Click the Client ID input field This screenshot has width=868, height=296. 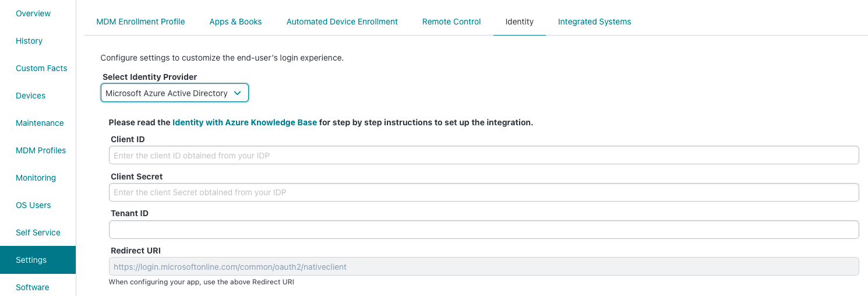484,156
